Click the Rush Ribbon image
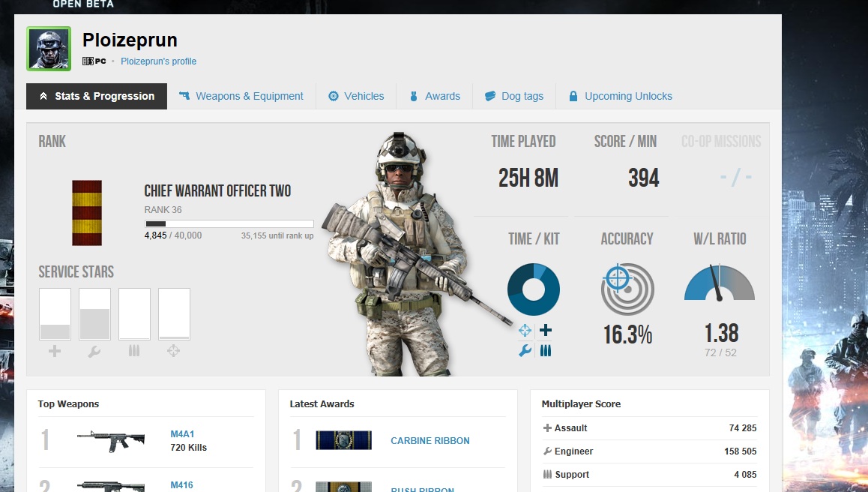 (344, 487)
